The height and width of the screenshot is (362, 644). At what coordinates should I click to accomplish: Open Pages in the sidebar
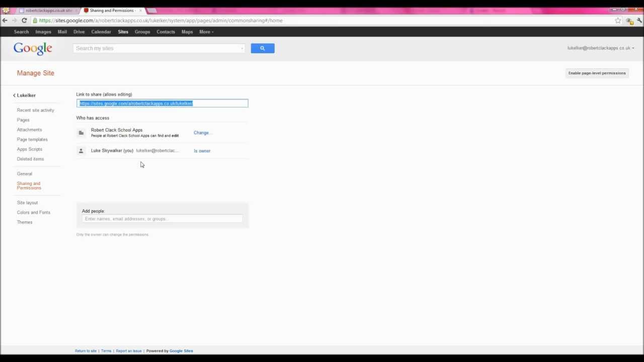tap(23, 120)
